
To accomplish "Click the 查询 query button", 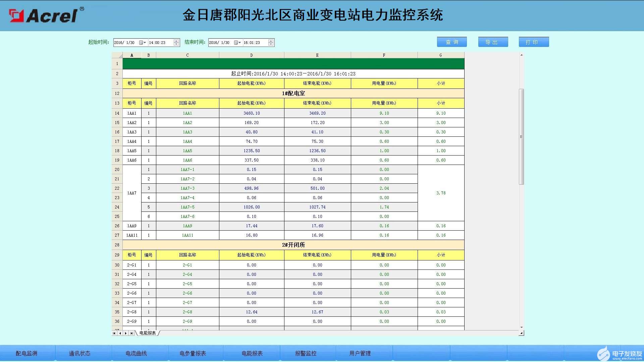I will [x=451, y=42].
